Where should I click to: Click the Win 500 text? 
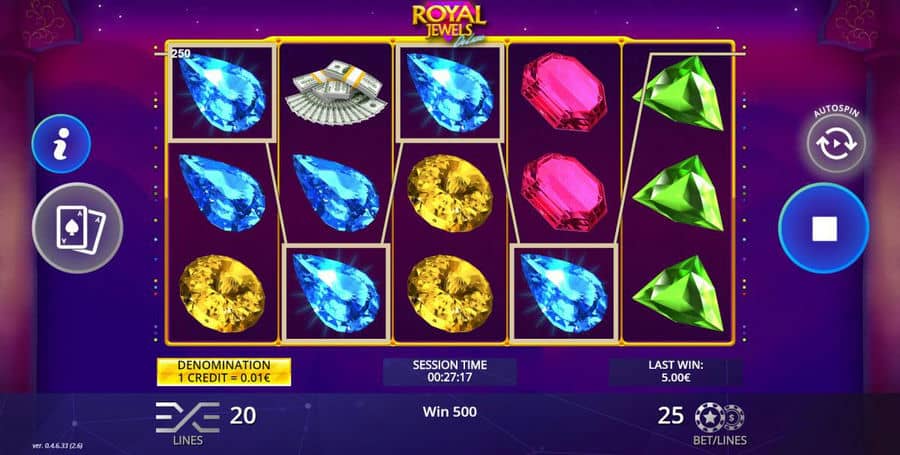(450, 411)
